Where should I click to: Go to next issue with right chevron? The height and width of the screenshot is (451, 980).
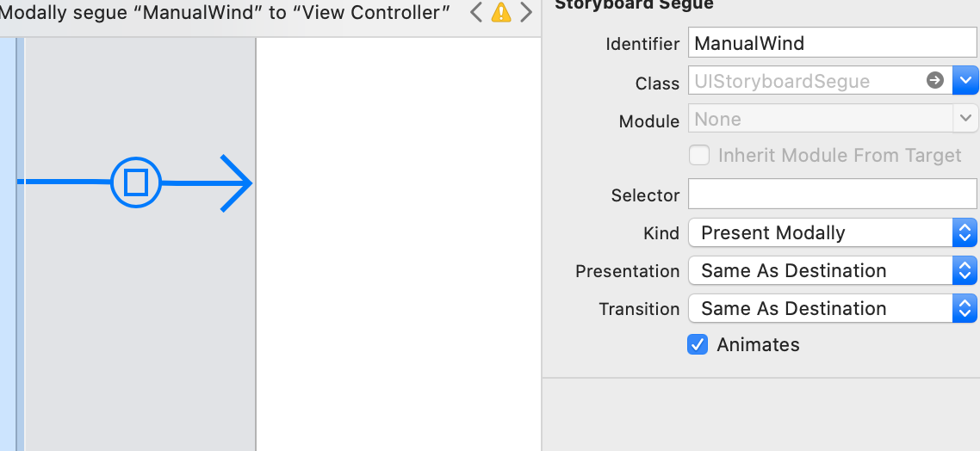tap(526, 12)
